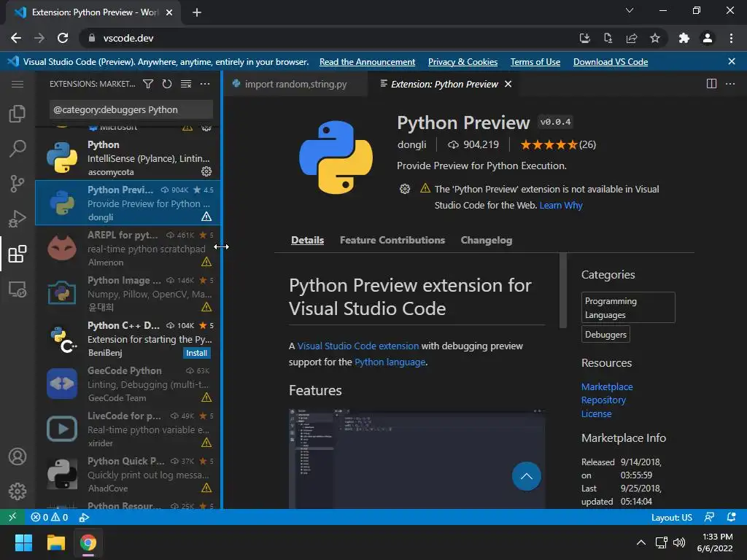Filter extensions with the funnel icon
Image resolution: width=747 pixels, height=560 pixels.
click(x=148, y=85)
